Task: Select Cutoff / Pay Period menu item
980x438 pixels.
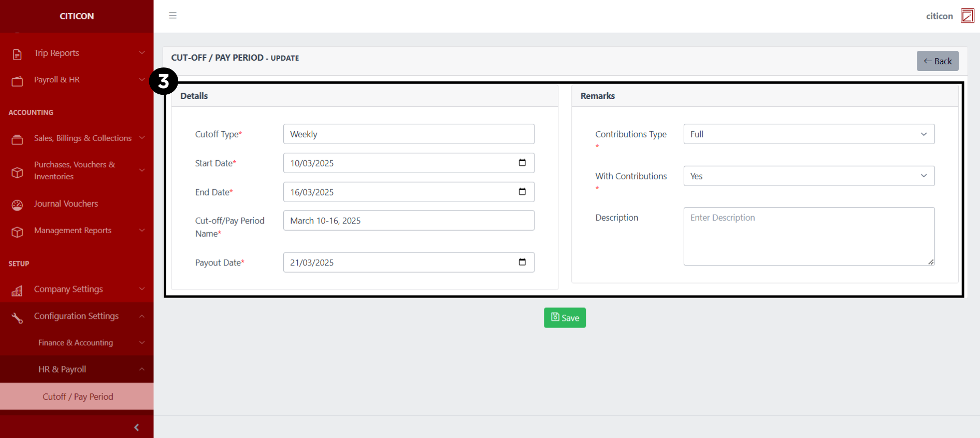Action: [x=78, y=397]
